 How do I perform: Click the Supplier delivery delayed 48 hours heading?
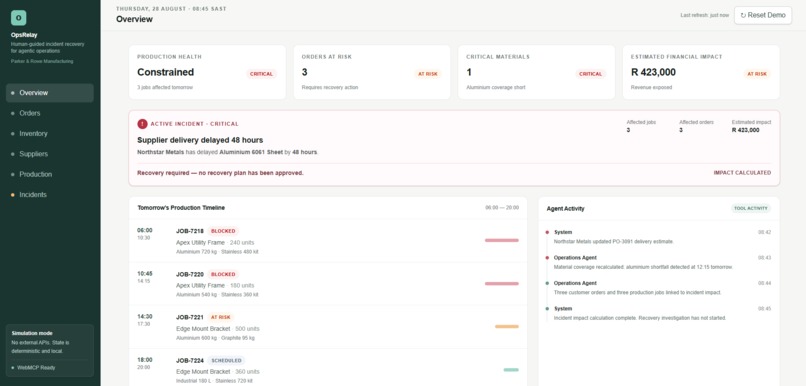200,140
